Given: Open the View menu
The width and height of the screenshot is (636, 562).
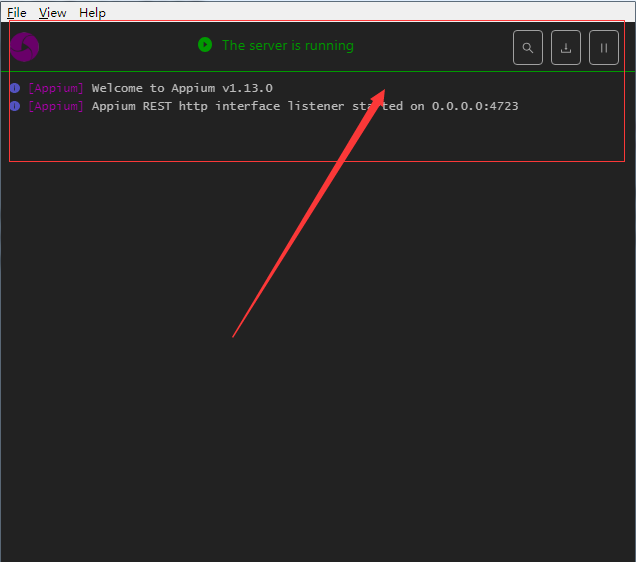Looking at the screenshot, I should [52, 13].
